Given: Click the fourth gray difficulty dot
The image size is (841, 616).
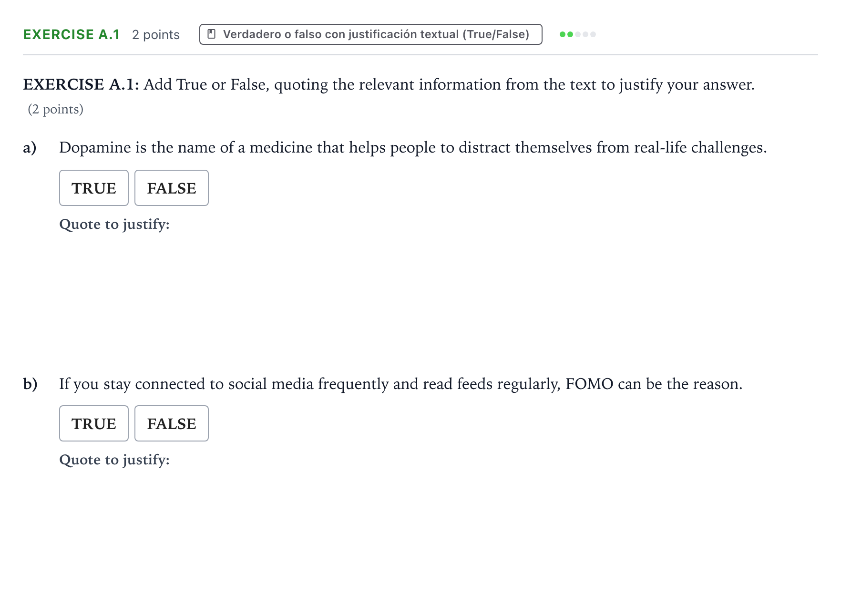Looking at the screenshot, I should coord(585,34).
